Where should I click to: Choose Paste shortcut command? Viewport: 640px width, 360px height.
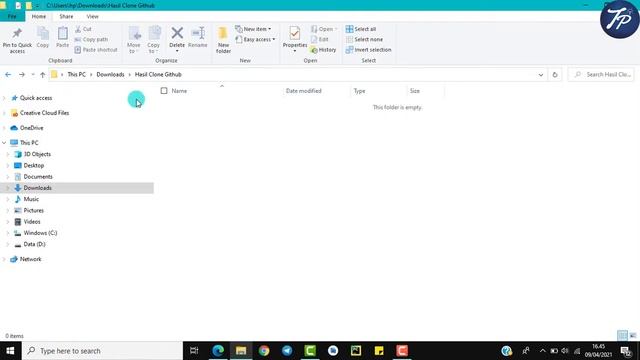[x=96, y=49]
